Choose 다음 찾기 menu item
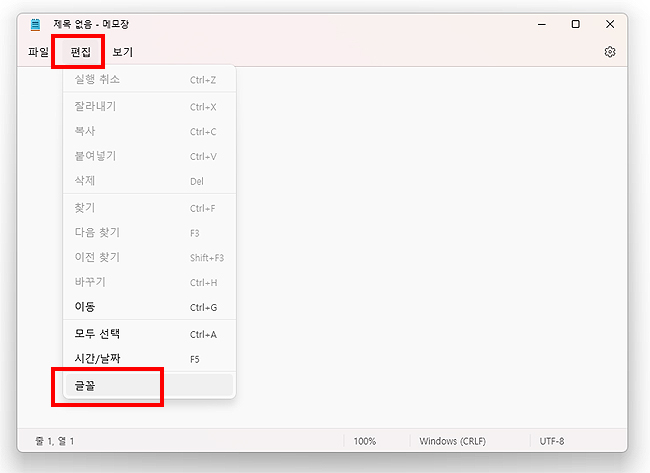 coord(149,233)
